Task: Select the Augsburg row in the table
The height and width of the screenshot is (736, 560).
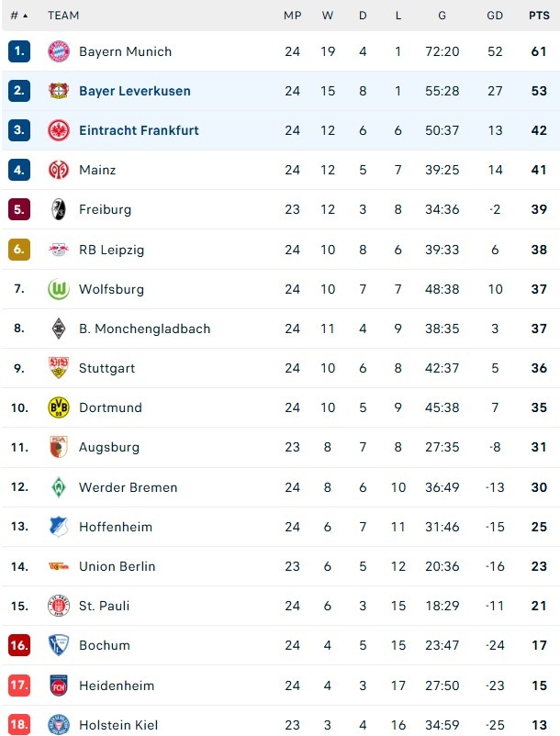Action: (275, 447)
